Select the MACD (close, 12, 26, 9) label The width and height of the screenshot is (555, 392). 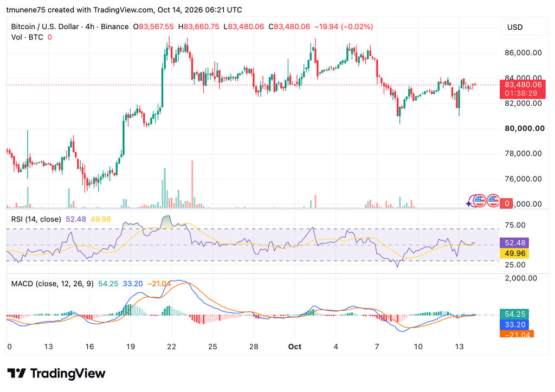53,284
